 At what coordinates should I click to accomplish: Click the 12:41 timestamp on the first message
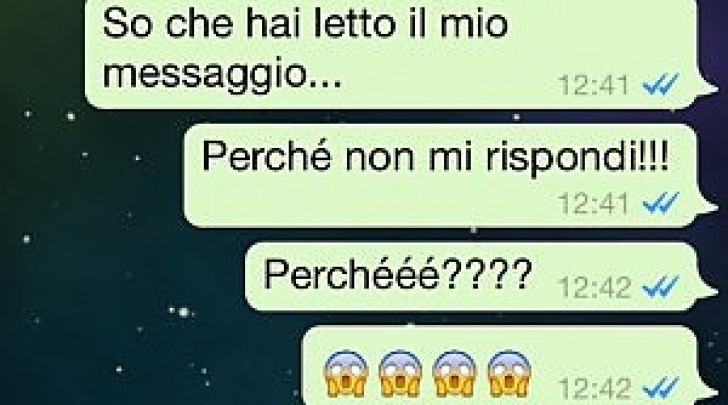[593, 85]
